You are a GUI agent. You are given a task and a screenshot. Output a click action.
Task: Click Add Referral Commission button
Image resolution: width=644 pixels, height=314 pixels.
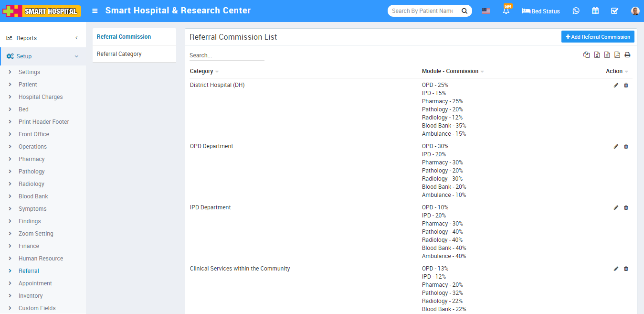coord(598,37)
